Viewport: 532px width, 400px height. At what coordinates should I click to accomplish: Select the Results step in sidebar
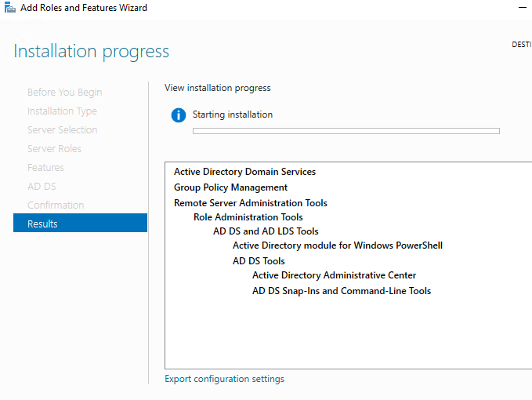tap(80, 223)
